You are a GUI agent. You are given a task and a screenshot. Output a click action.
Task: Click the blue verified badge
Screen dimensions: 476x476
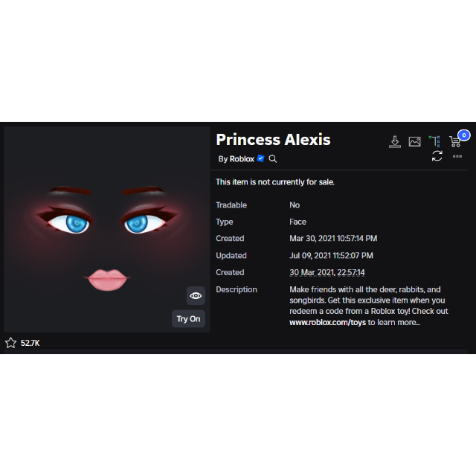click(x=260, y=158)
